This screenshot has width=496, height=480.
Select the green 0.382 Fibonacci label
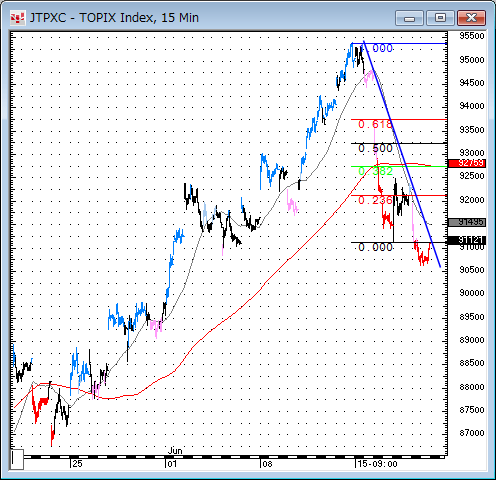[375, 171]
